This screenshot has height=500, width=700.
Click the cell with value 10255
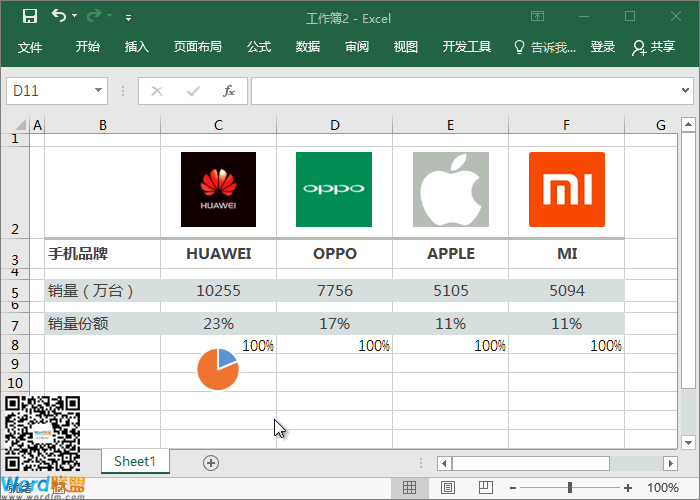pyautogui.click(x=218, y=291)
